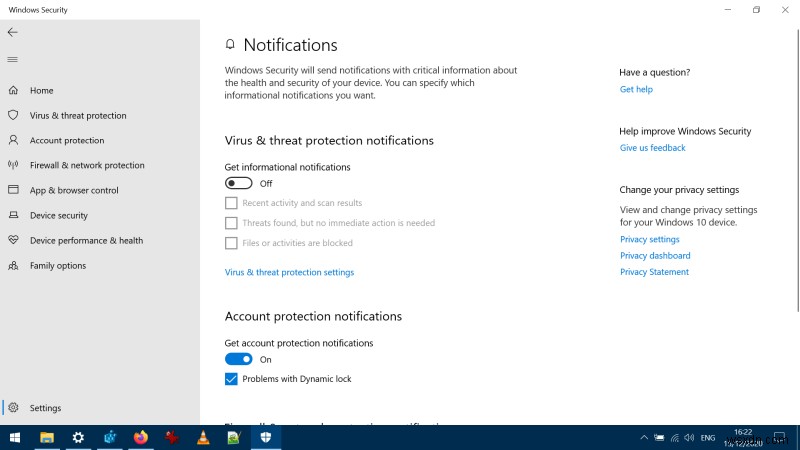Open Privacy settings link
This screenshot has width=800, height=450.
tap(649, 239)
